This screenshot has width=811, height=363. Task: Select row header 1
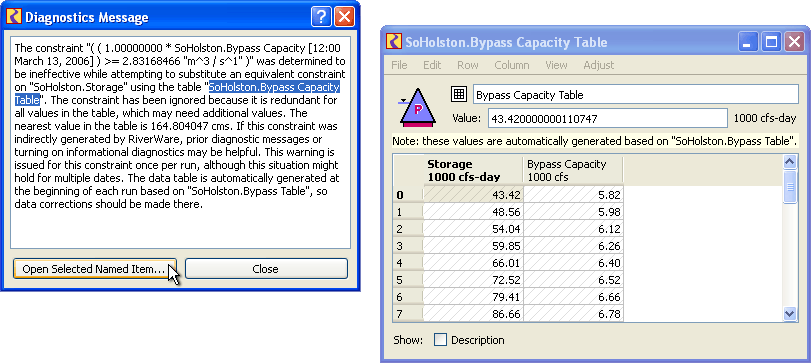click(408, 212)
